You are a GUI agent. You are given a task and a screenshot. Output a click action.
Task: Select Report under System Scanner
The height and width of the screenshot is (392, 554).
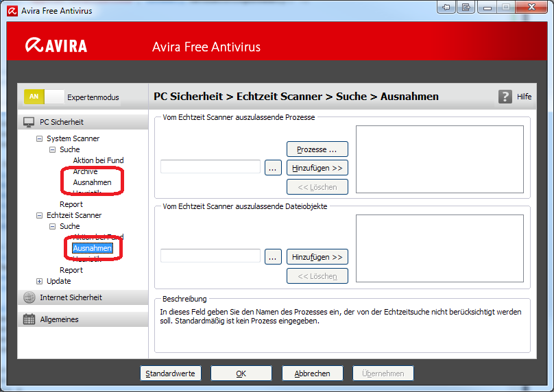click(x=71, y=204)
